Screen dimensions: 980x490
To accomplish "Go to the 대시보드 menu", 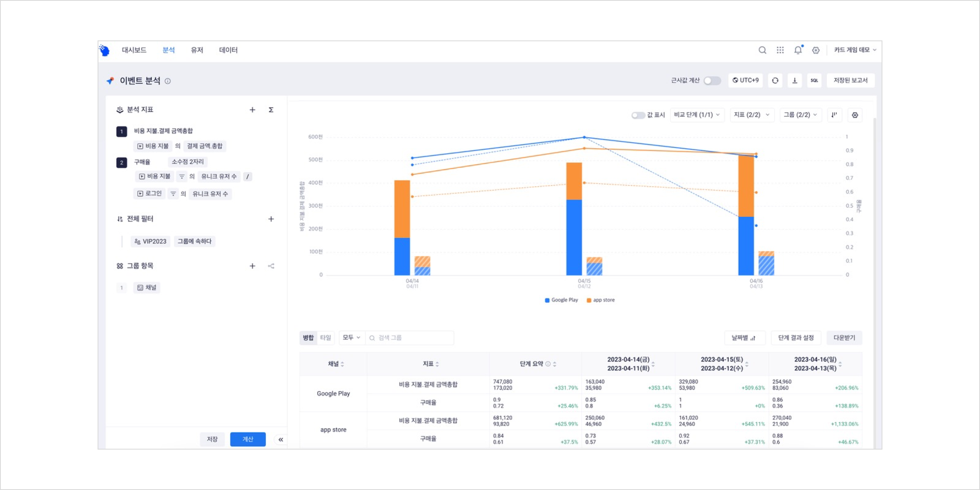I will click(134, 50).
